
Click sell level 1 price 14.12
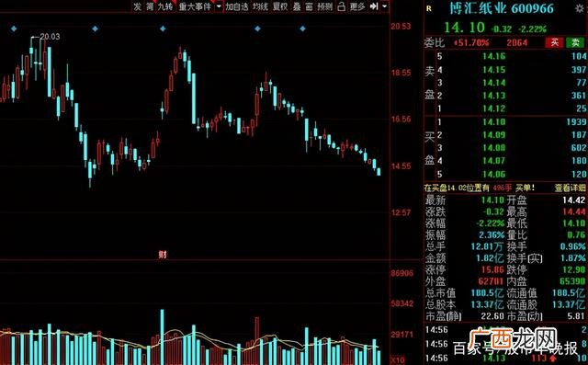[494, 108]
